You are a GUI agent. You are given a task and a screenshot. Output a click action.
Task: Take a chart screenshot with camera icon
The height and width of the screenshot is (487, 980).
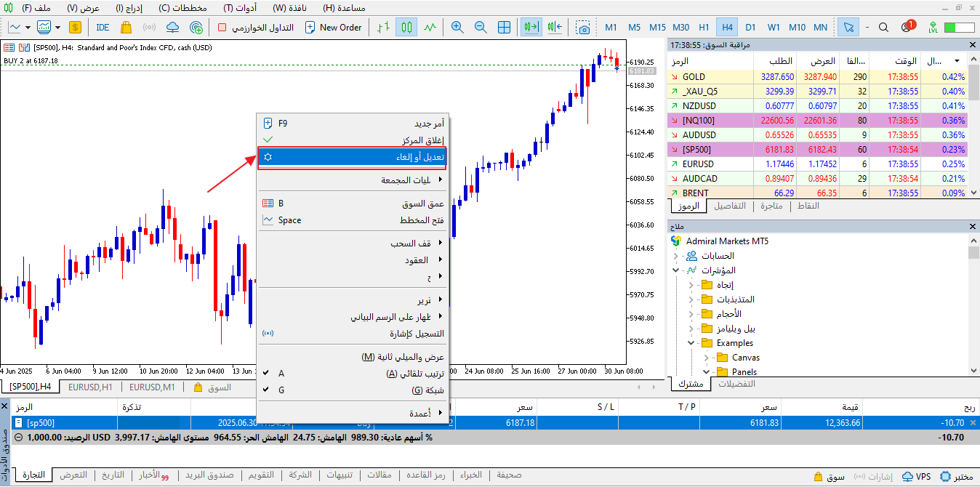pos(583,27)
